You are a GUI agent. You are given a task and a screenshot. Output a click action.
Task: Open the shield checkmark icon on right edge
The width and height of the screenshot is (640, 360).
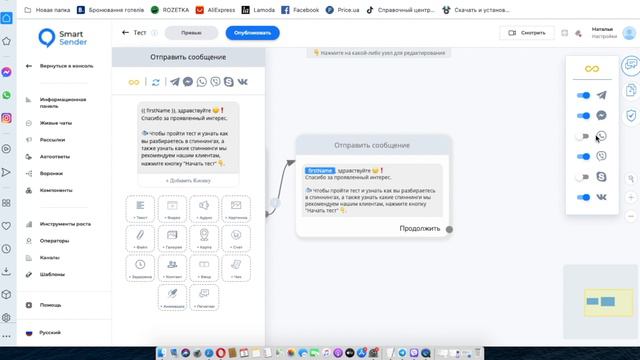(x=631, y=116)
